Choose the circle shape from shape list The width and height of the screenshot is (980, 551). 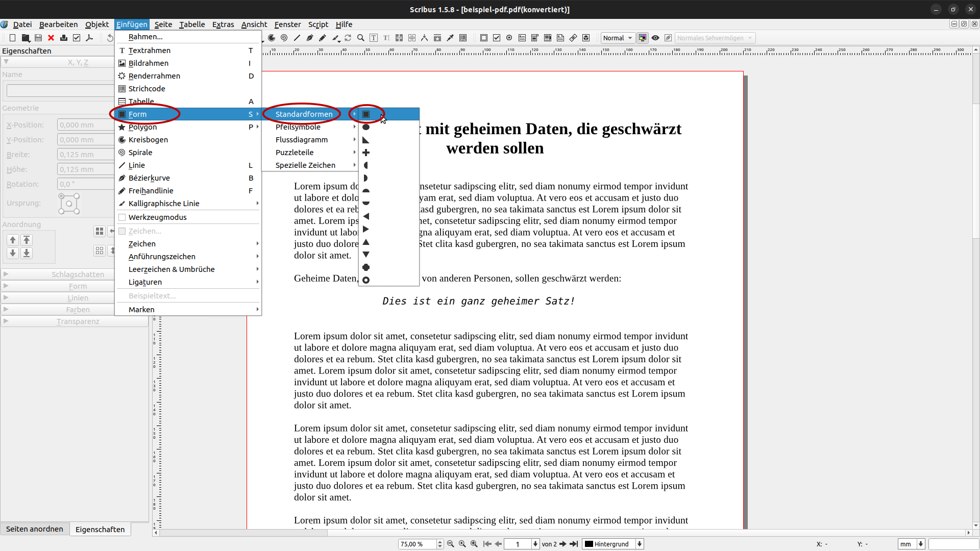[x=366, y=127]
